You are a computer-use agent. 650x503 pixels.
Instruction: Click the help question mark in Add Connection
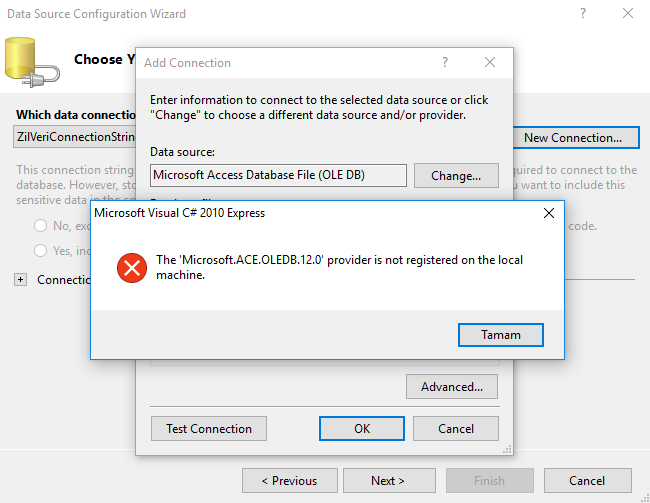pyautogui.click(x=445, y=63)
